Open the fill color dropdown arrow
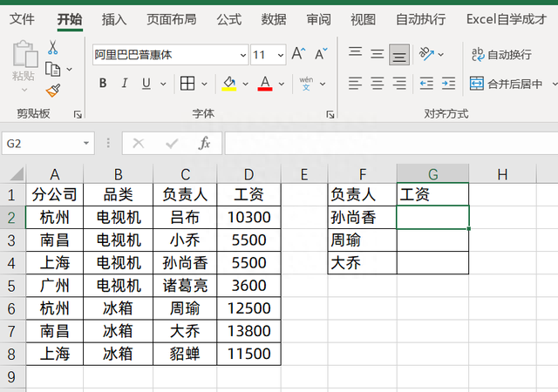 click(x=245, y=84)
